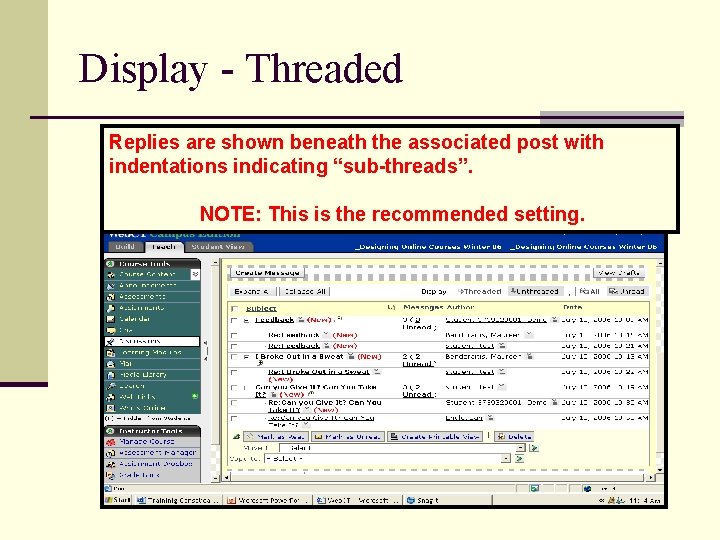720x540 pixels.
Task: Display messages as Threaded
Action: pyautogui.click(x=480, y=292)
